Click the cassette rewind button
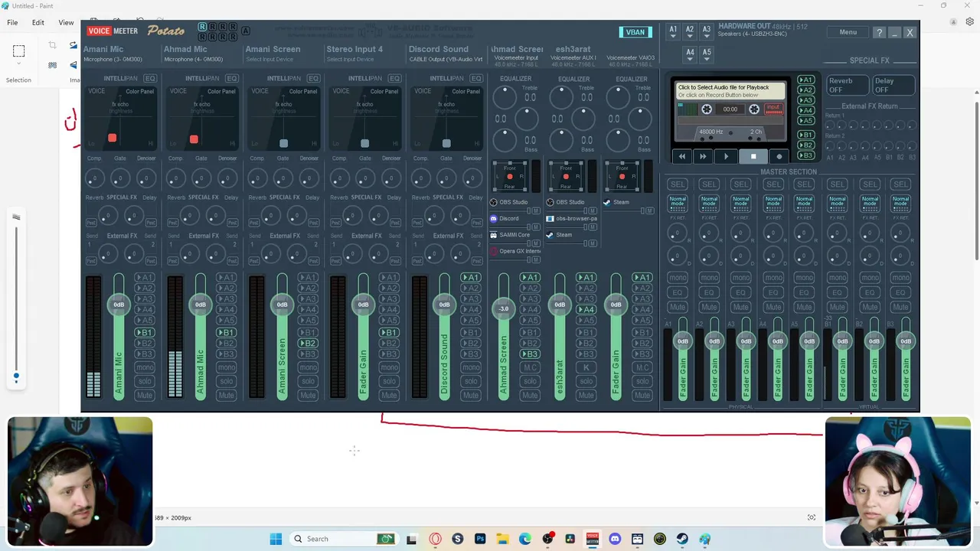980x551 pixels. click(x=682, y=156)
